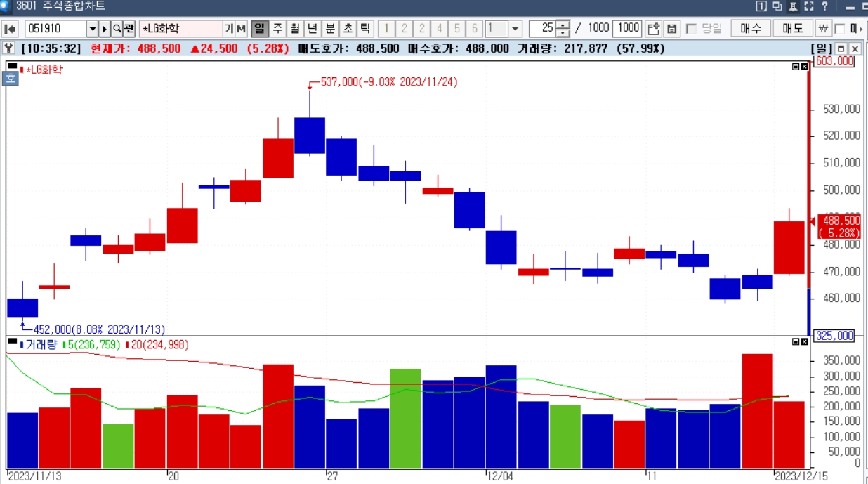This screenshot has height=484, width=868.
Task: Click interval preset button 4
Action: tap(439, 29)
